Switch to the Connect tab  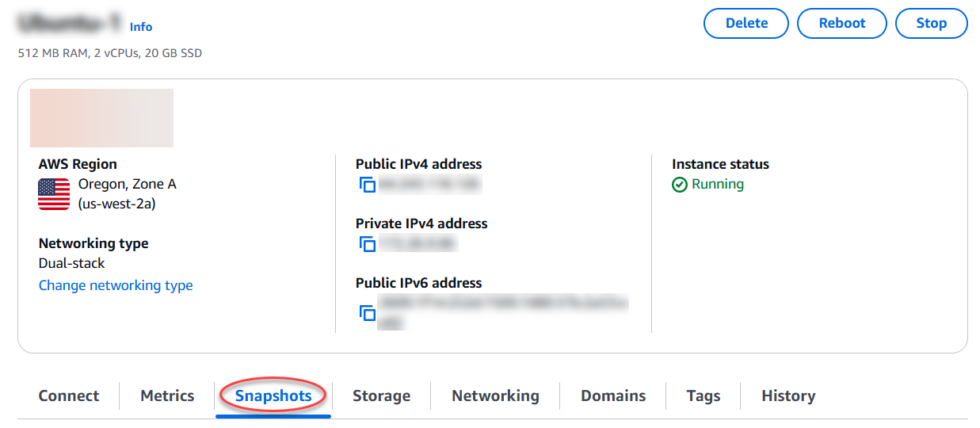[x=69, y=396]
